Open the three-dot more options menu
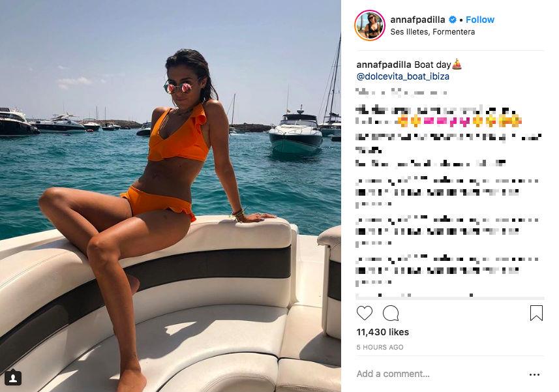 coord(534,374)
